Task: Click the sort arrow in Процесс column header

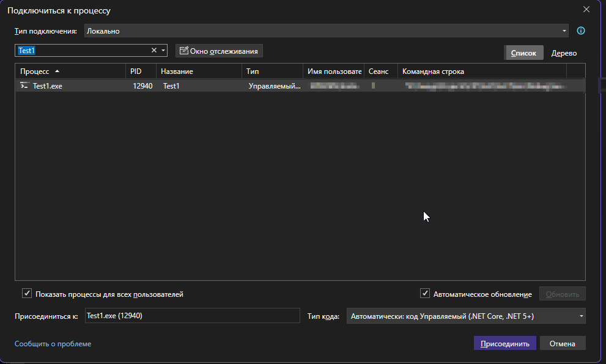Action: [57, 71]
